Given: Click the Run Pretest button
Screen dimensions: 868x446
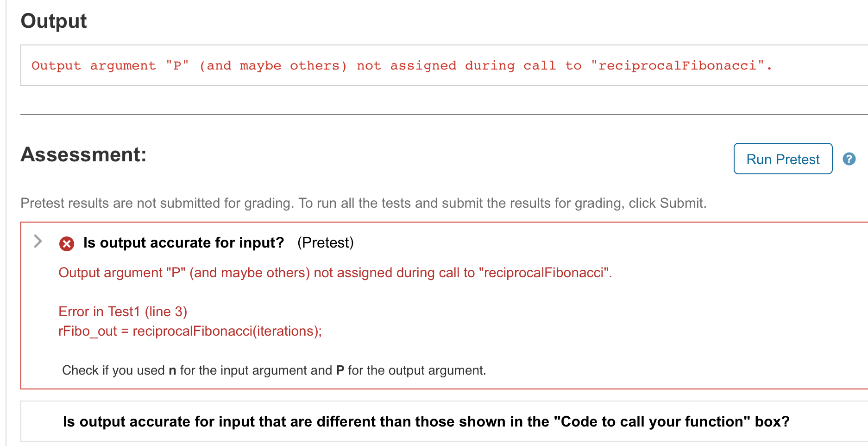Looking at the screenshot, I should pos(782,159).
